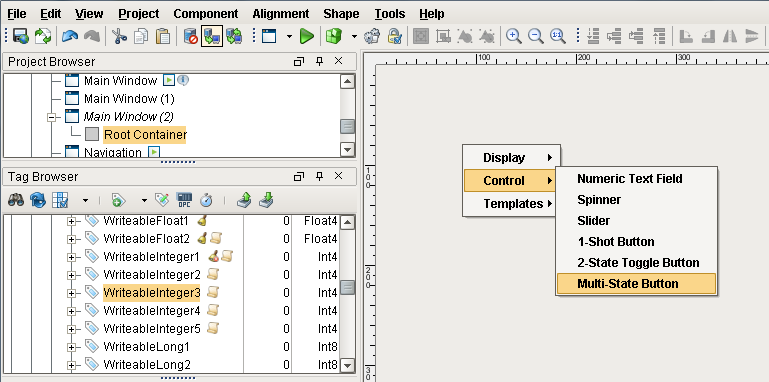Start preview mode with green play button
Viewport: 769px width, 382px height.
pos(307,36)
